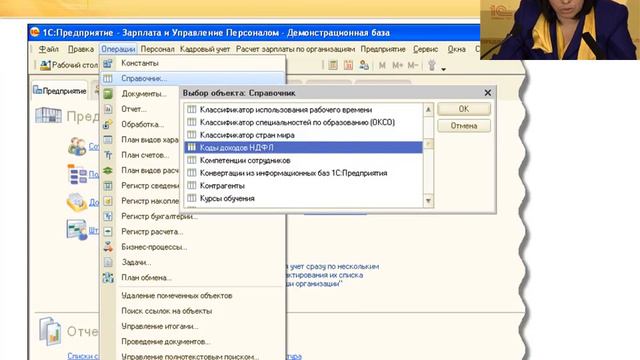Click the Рабочий стол toolbar button
The width and height of the screenshot is (640, 360).
click(69, 65)
